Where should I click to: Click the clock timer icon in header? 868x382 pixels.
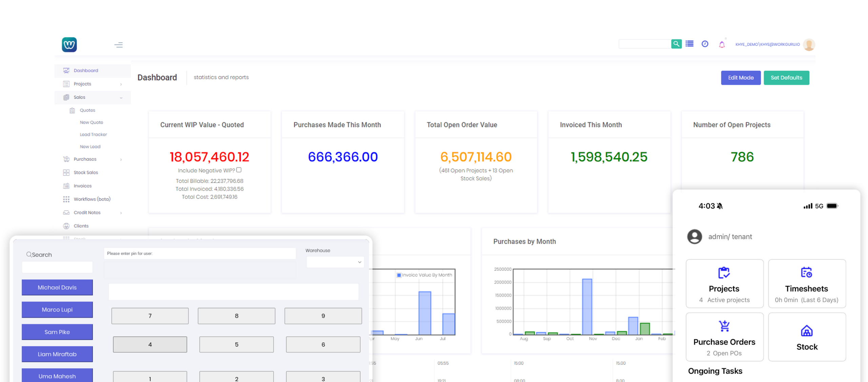coord(705,44)
